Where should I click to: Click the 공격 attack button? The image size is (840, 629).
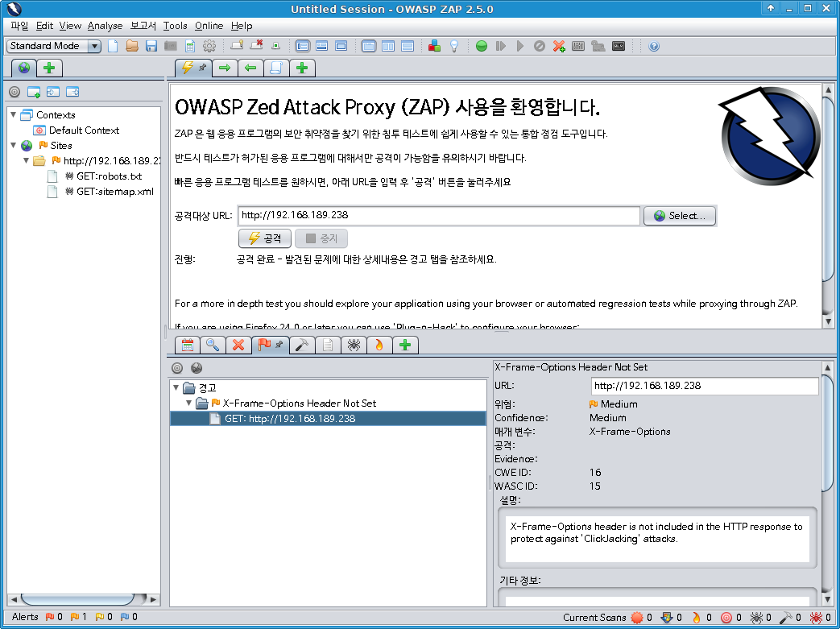265,238
